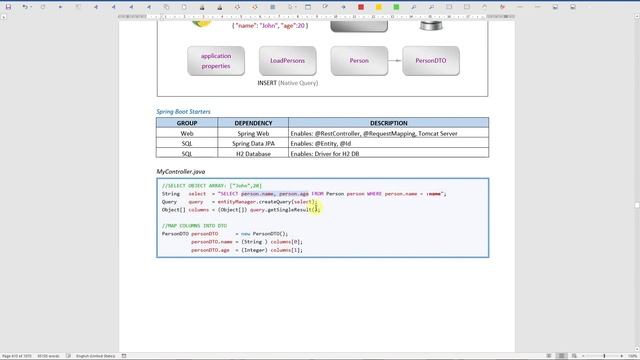Pick the yellow color swatch in toolbar

tap(378, 7)
